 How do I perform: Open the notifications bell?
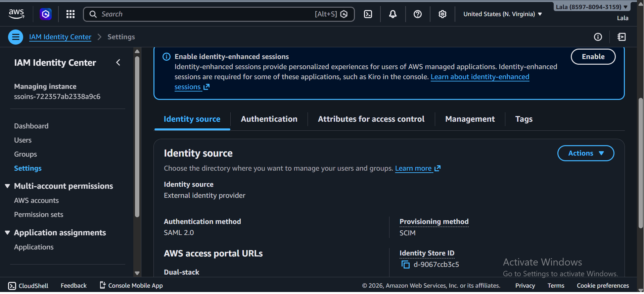pos(393,14)
